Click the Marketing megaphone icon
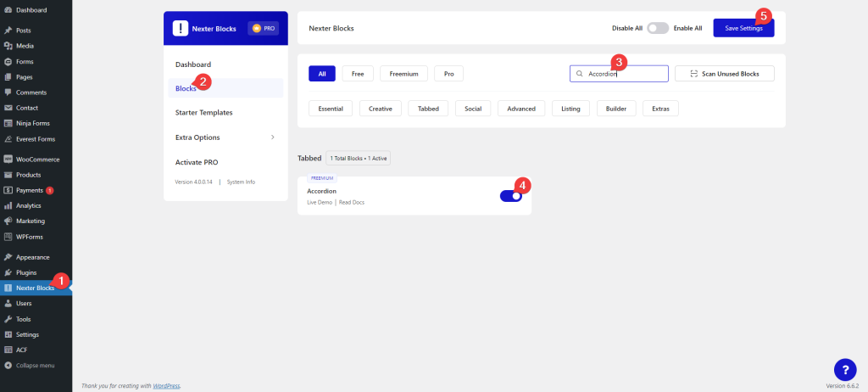Viewport: 868px width, 392px height. (x=8, y=221)
